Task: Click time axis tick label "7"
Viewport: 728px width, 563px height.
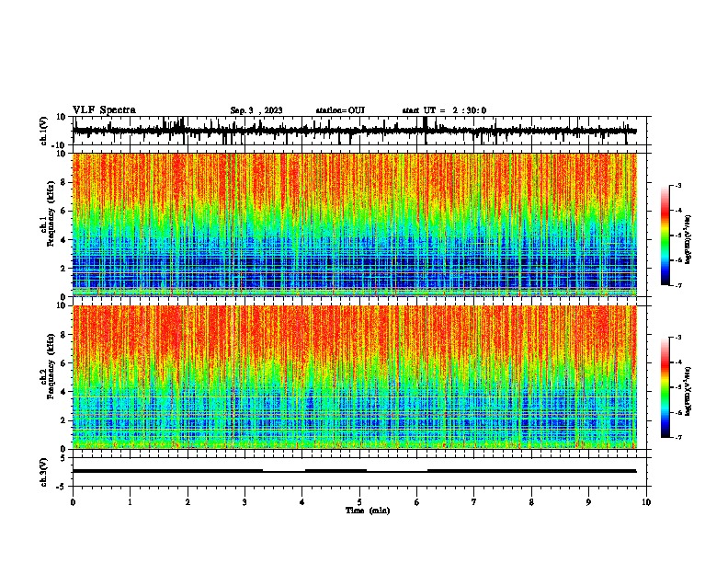Action: coord(474,501)
